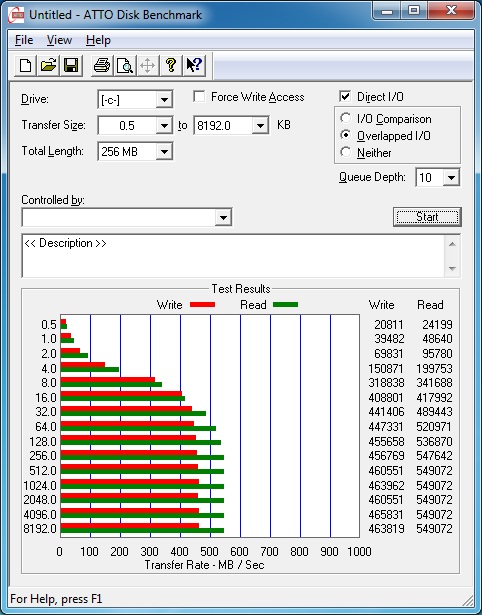Enable Force Write Access checkbox

click(x=199, y=97)
